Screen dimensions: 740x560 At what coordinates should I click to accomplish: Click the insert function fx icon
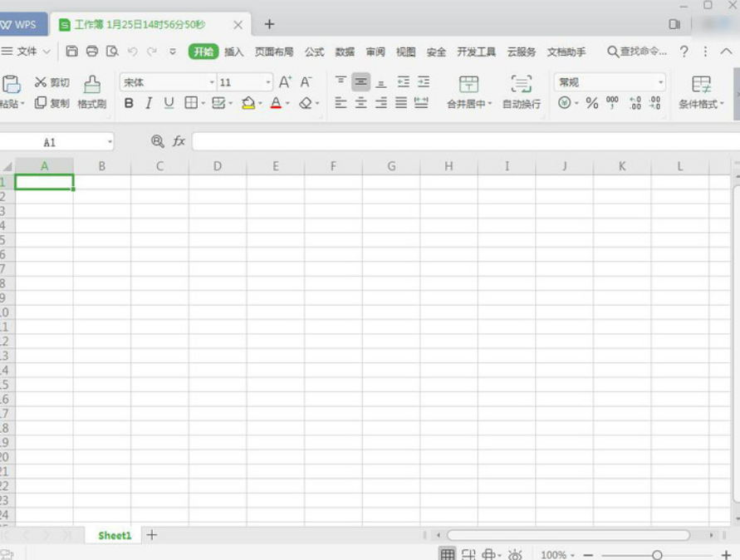click(x=179, y=142)
